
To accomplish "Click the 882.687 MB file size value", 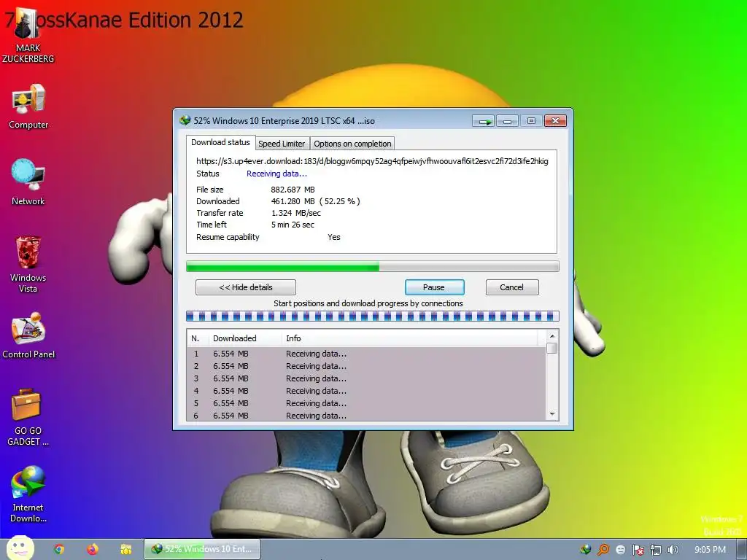I will pyautogui.click(x=293, y=190).
